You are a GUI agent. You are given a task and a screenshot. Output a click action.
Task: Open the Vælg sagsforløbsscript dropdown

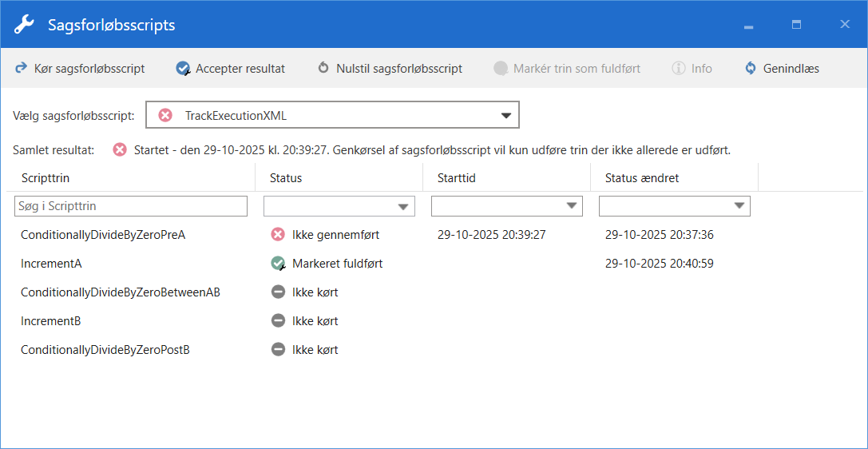tap(505, 116)
